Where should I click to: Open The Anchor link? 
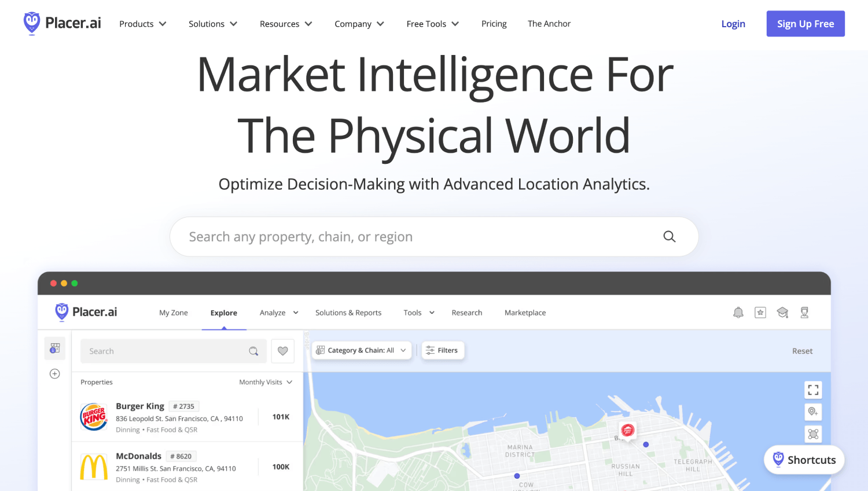pyautogui.click(x=549, y=24)
